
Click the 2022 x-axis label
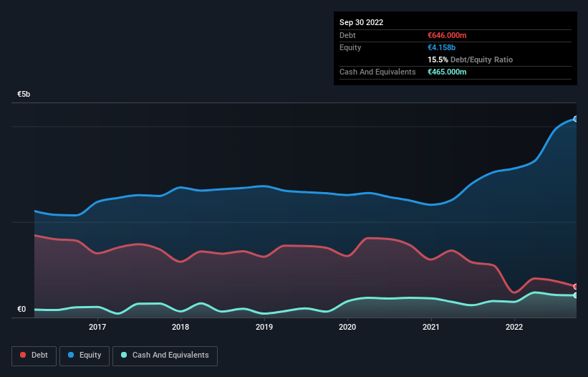click(x=514, y=327)
